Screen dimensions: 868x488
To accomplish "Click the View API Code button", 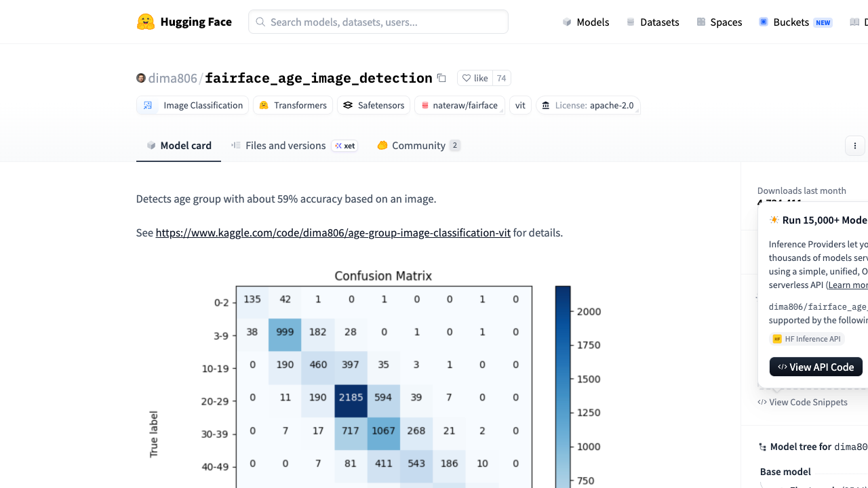I will click(x=816, y=367).
